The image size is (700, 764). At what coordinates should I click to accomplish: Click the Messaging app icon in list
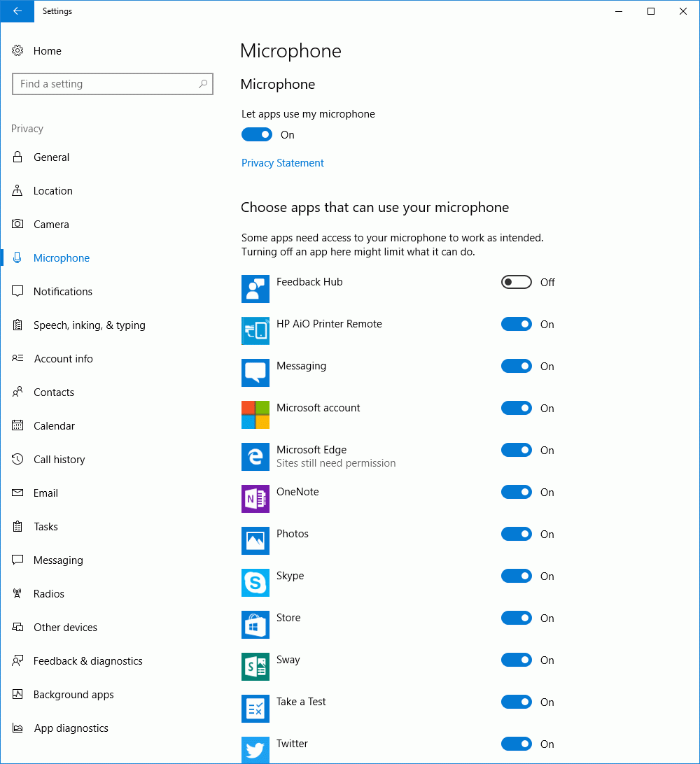(255, 373)
